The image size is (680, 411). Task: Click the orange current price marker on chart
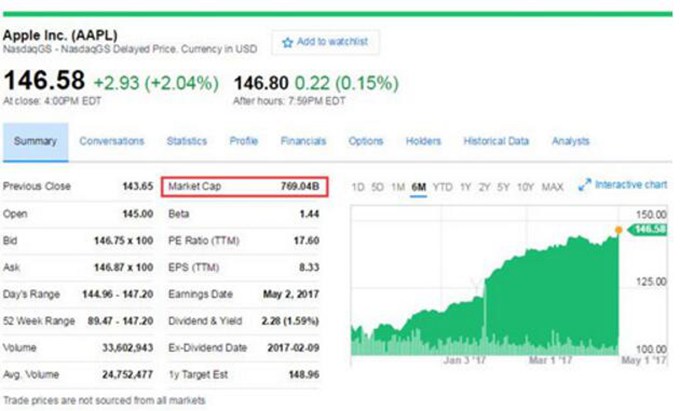pos(619,230)
